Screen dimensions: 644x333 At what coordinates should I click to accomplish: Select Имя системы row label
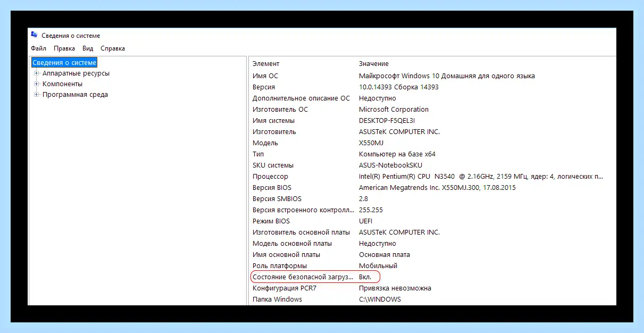click(x=273, y=121)
